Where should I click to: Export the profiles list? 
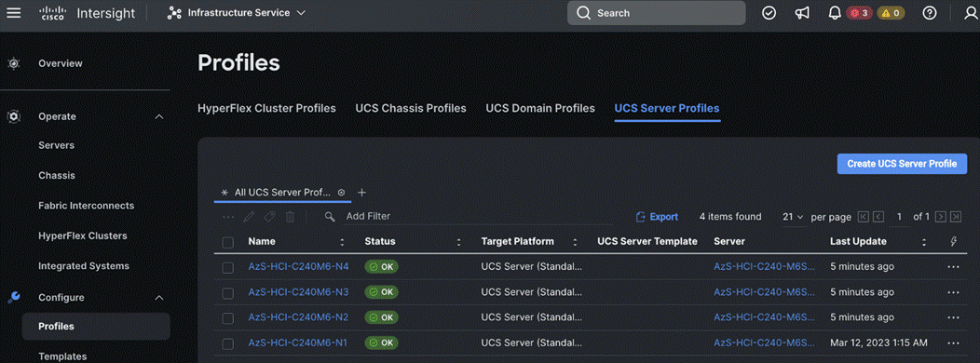(657, 217)
